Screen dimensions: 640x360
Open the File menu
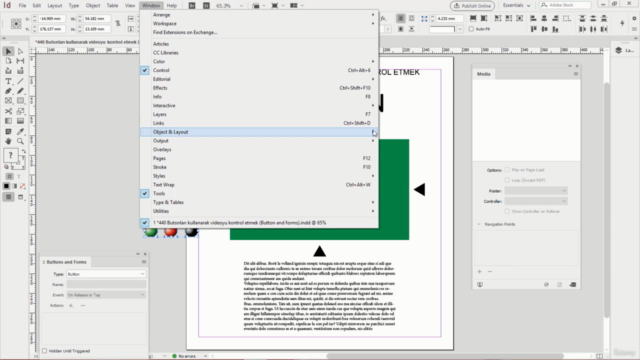(22, 5)
